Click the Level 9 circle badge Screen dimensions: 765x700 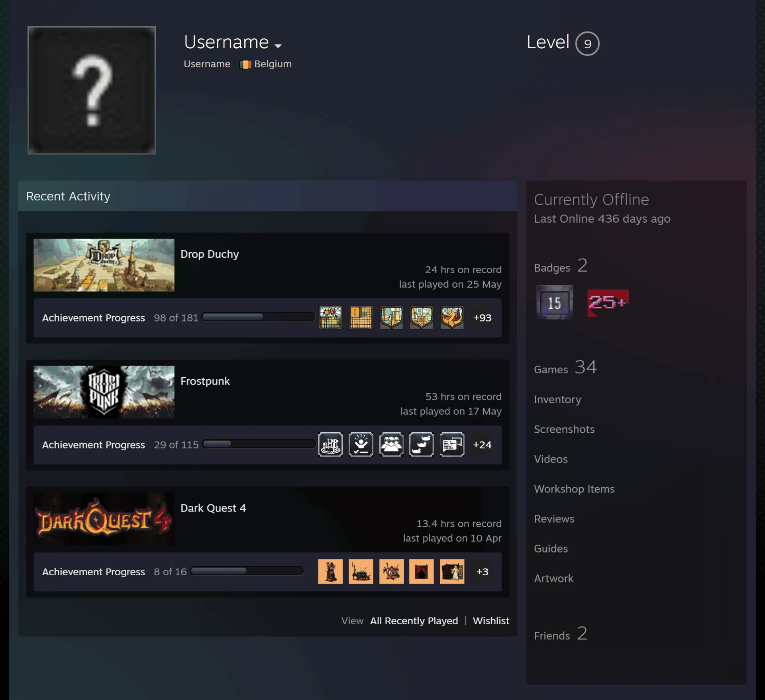pyautogui.click(x=587, y=43)
